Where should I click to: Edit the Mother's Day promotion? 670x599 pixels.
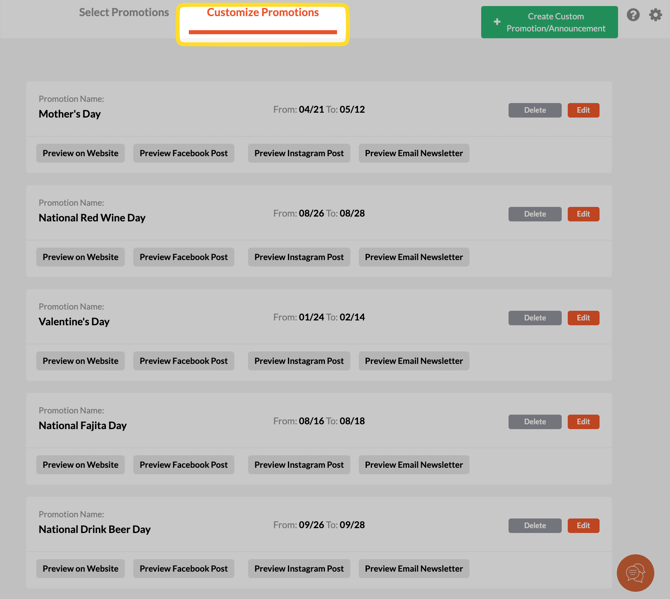tap(583, 110)
